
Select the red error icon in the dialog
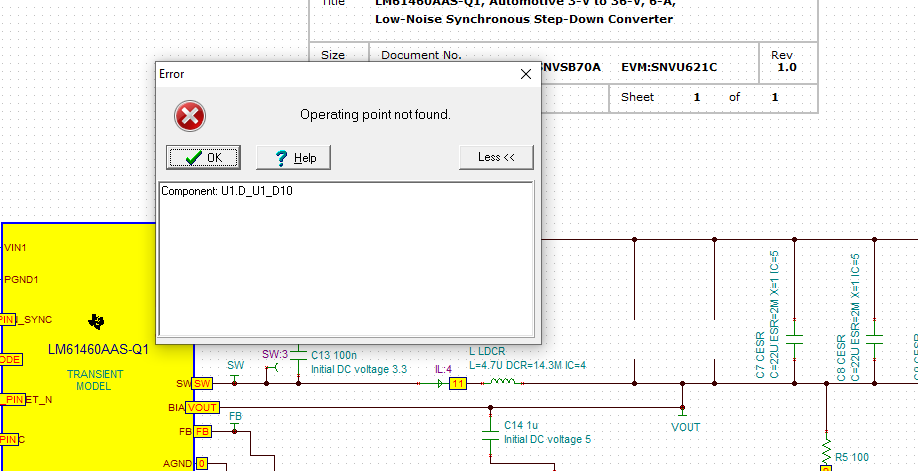(x=190, y=115)
